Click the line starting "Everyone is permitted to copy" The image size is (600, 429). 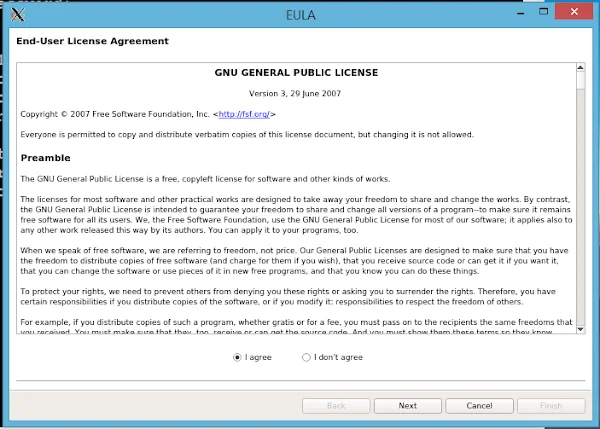[247, 135]
